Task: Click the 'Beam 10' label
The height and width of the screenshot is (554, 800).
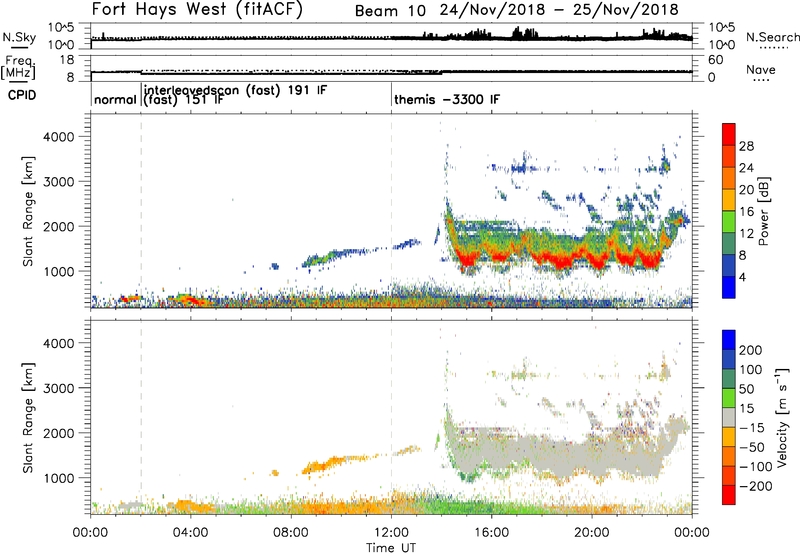Action: [390, 10]
